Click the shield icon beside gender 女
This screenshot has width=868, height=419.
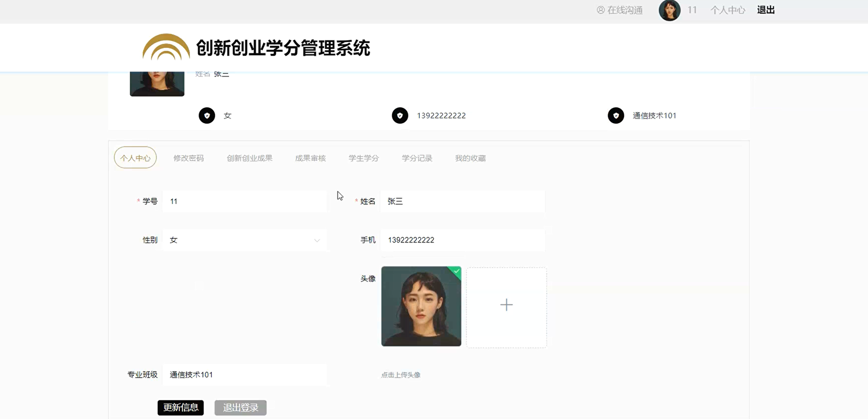click(207, 116)
